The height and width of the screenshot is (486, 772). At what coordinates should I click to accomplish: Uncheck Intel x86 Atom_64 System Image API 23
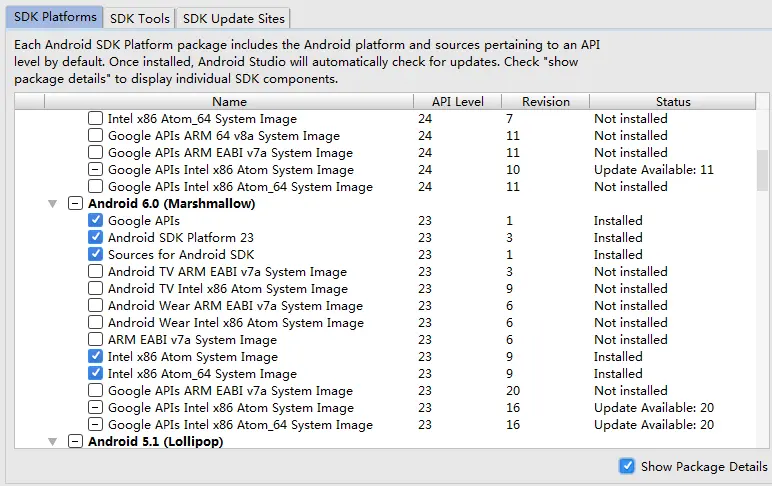tap(95, 373)
